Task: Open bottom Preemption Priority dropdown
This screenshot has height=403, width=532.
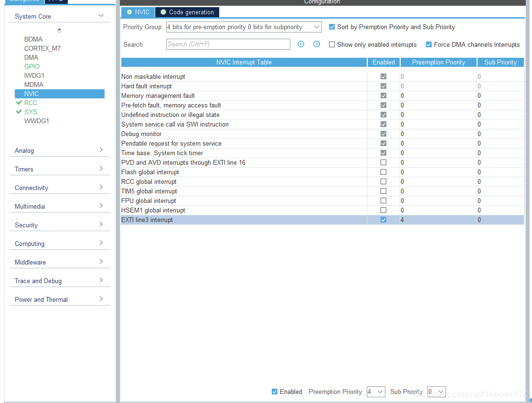Action: [x=376, y=392]
